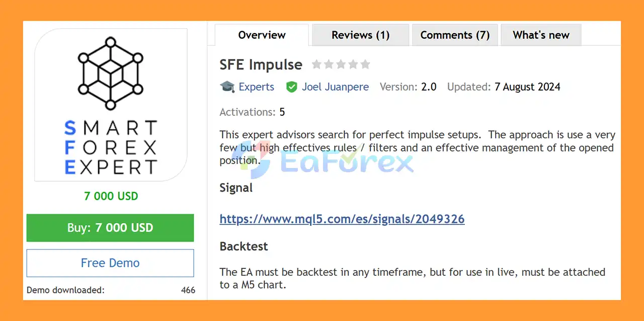Switch to the What's new tab

click(541, 35)
